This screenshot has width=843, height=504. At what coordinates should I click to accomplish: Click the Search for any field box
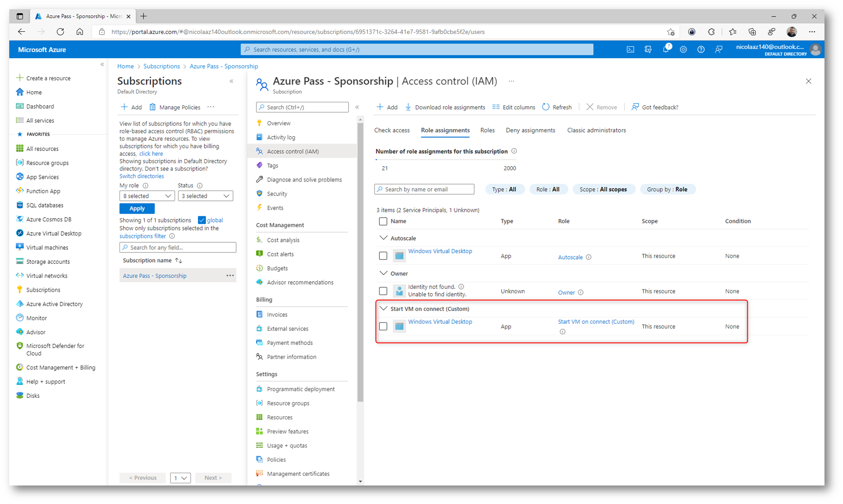178,248
